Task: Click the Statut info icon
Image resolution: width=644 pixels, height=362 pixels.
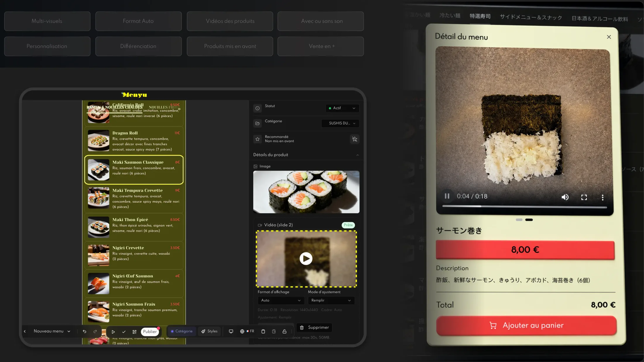Action: (x=257, y=108)
